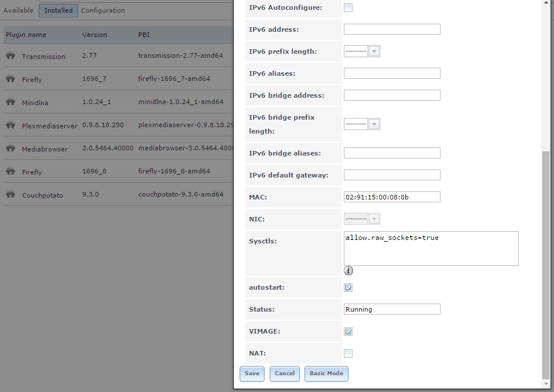Viewport: 554px width, 392px height.
Task: Click the Version column header
Action: coord(94,35)
